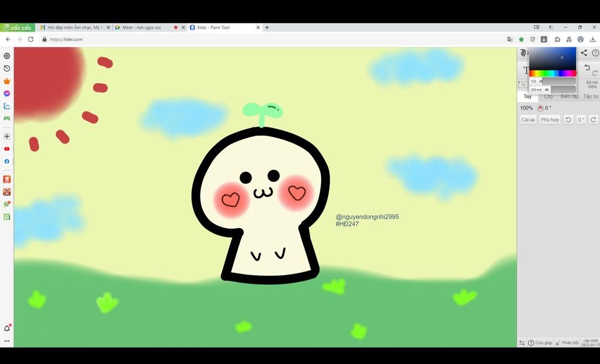This screenshot has width=600, height=364.
Task: Open browsing history clock icon in sidebar
Action: point(7,68)
